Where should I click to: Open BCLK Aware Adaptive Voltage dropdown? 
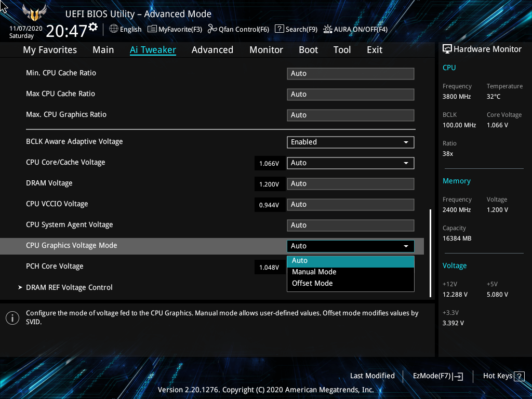(351, 142)
